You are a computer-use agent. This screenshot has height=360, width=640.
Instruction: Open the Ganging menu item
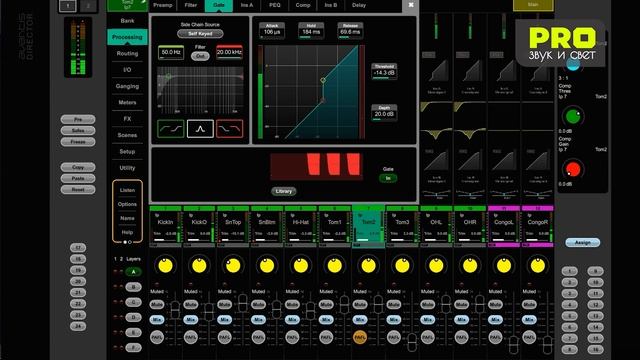127,86
